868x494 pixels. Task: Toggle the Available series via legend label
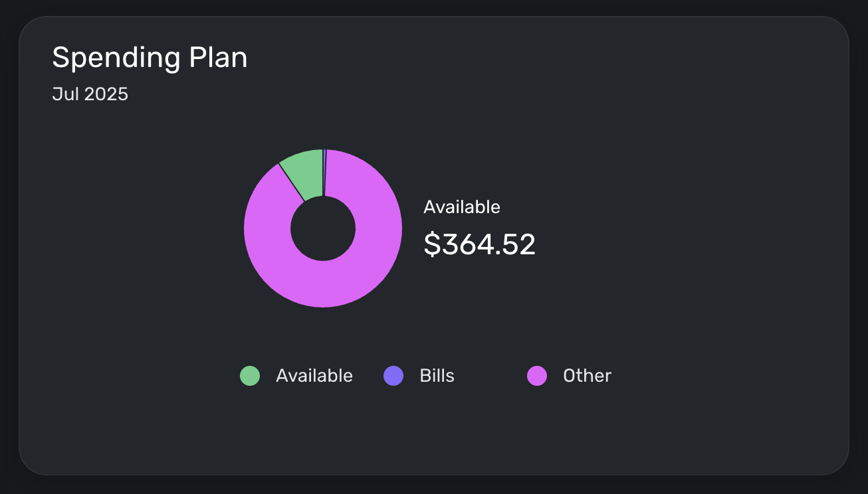(314, 376)
